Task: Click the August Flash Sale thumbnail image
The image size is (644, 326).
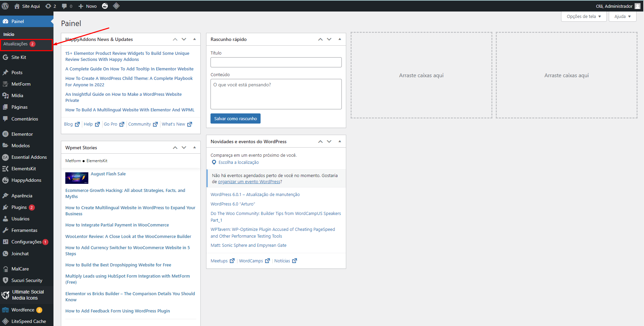Action: (x=77, y=178)
